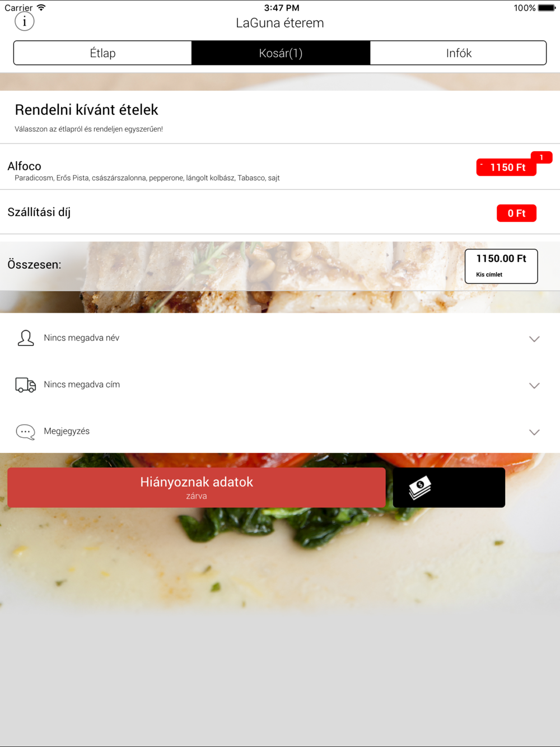Switch to the Infók tab
The height and width of the screenshot is (747, 560).
point(458,53)
